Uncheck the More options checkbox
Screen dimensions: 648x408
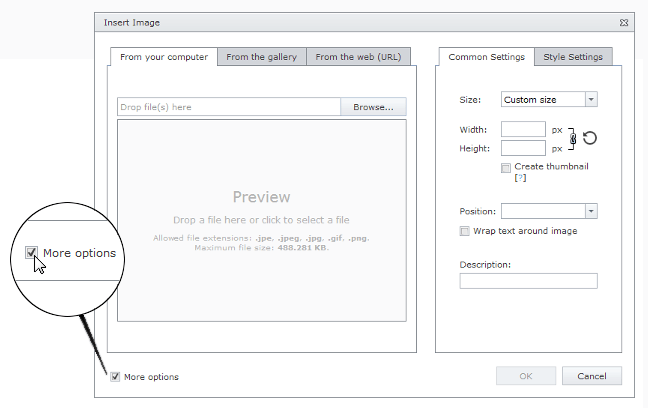pyautogui.click(x=115, y=377)
